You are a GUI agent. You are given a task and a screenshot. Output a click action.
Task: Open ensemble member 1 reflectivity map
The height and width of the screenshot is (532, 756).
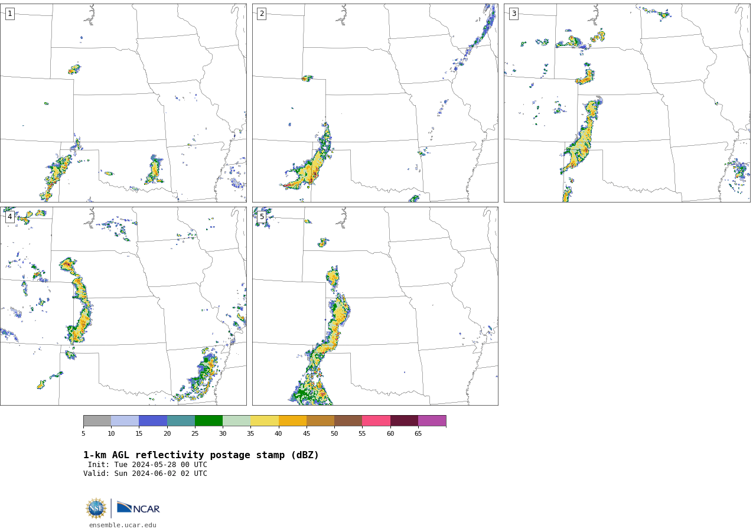coord(123,103)
